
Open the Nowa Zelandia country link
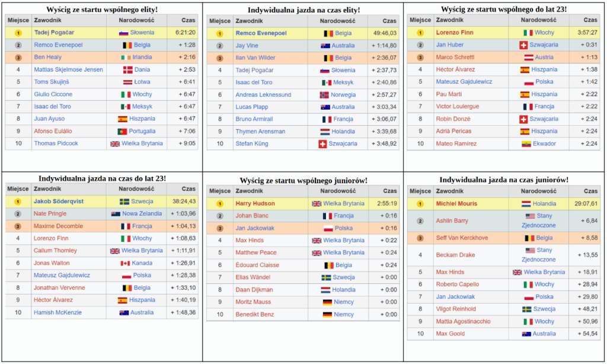(x=142, y=214)
